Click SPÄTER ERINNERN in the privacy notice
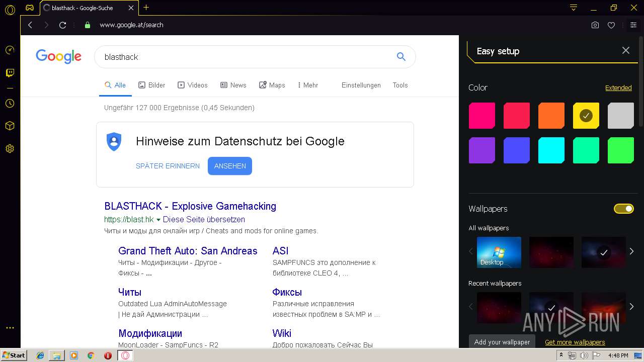Screen dimensions: 644x362 [x=168, y=166]
